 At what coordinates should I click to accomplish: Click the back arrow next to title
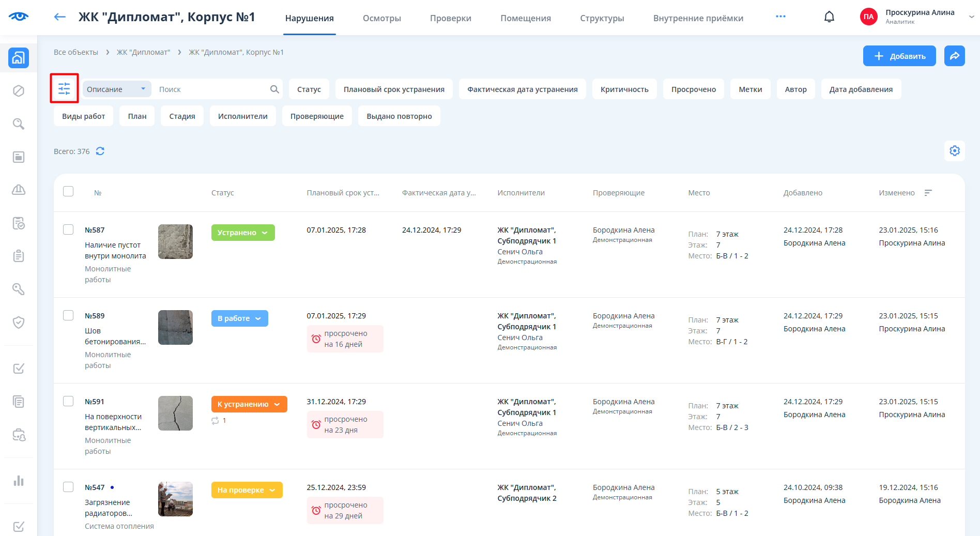point(60,17)
